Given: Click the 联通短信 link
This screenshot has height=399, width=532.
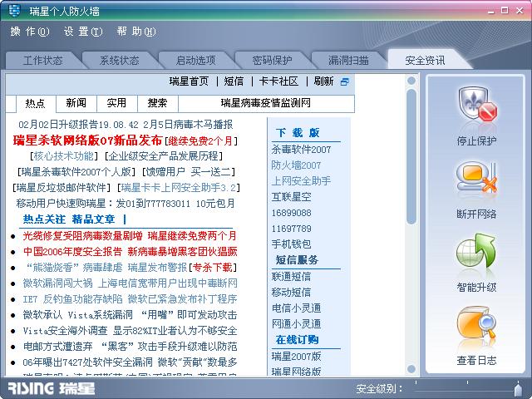Looking at the screenshot, I should coord(291,277).
